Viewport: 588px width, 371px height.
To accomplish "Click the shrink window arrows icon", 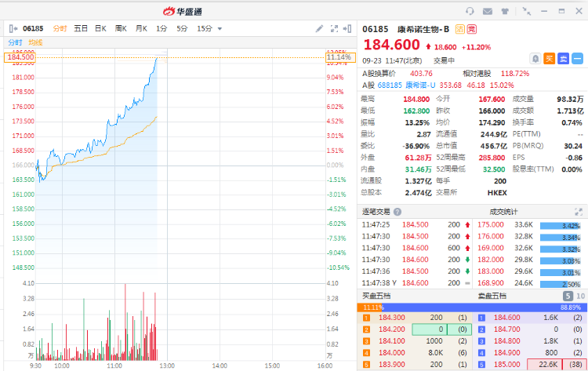I will pyautogui.click(x=527, y=11).
